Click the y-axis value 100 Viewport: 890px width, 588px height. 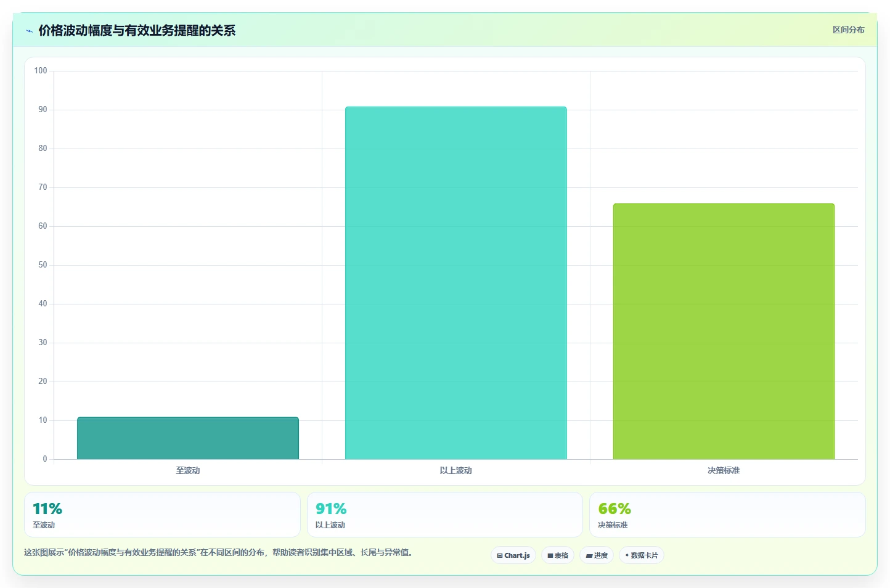pos(41,71)
